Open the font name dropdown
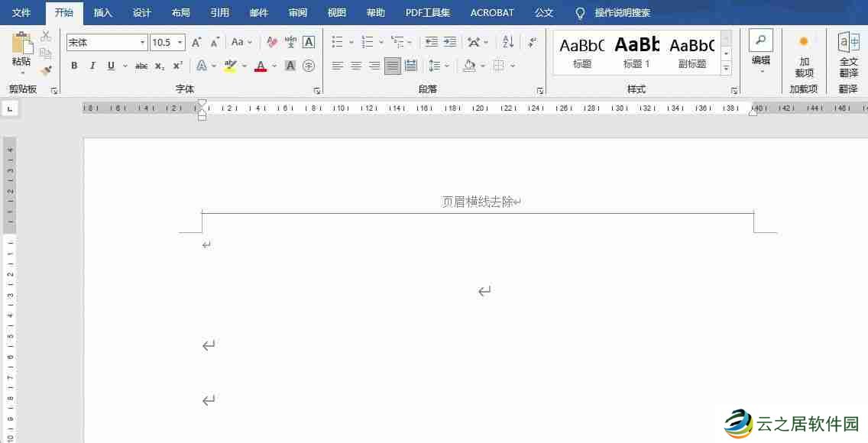The width and height of the screenshot is (868, 443). tap(142, 42)
